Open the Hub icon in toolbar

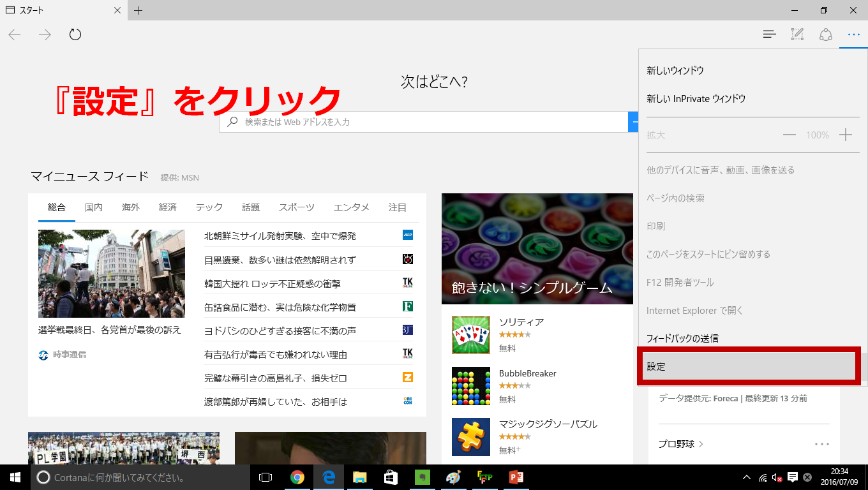[x=770, y=34]
